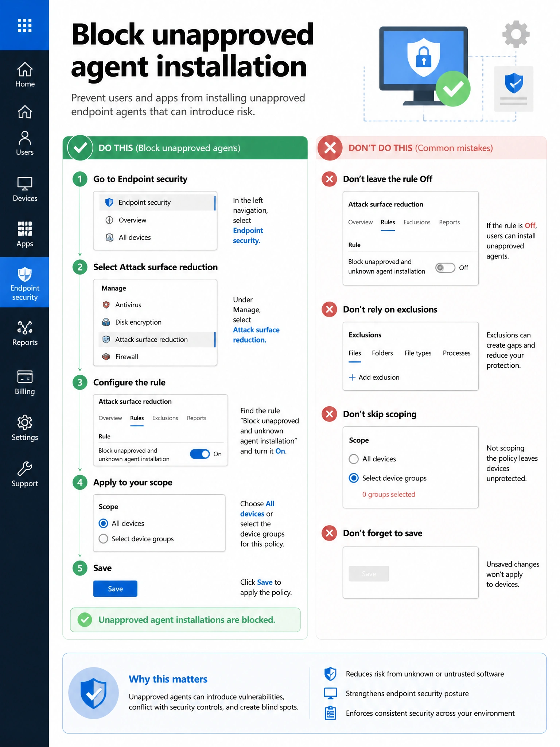
Task: Select Firewall in the Manage list
Action: pyautogui.click(x=157, y=357)
